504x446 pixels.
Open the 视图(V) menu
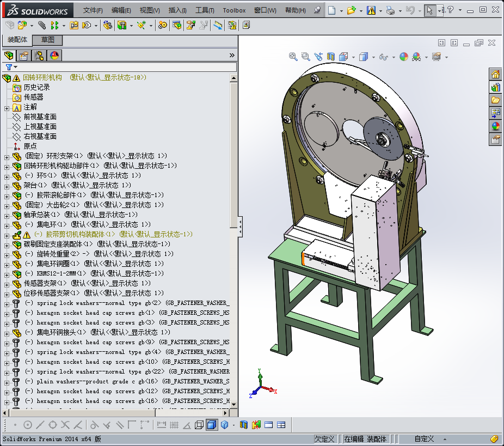point(150,10)
